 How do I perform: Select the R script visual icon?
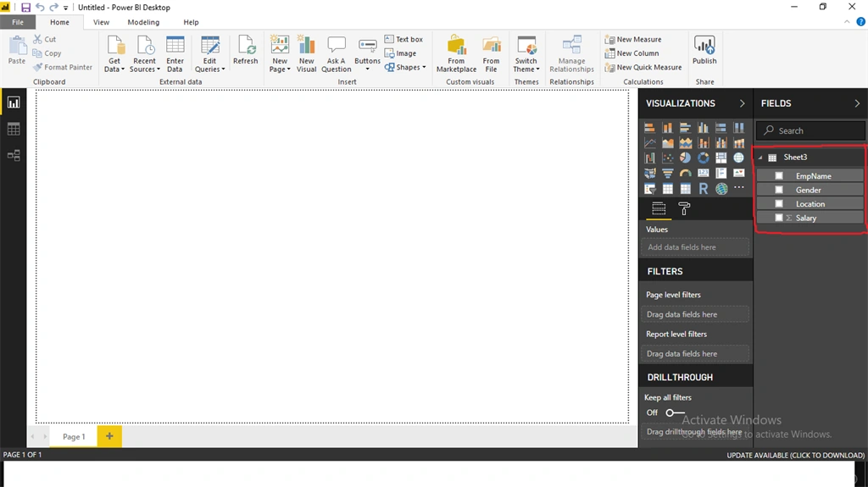point(703,189)
